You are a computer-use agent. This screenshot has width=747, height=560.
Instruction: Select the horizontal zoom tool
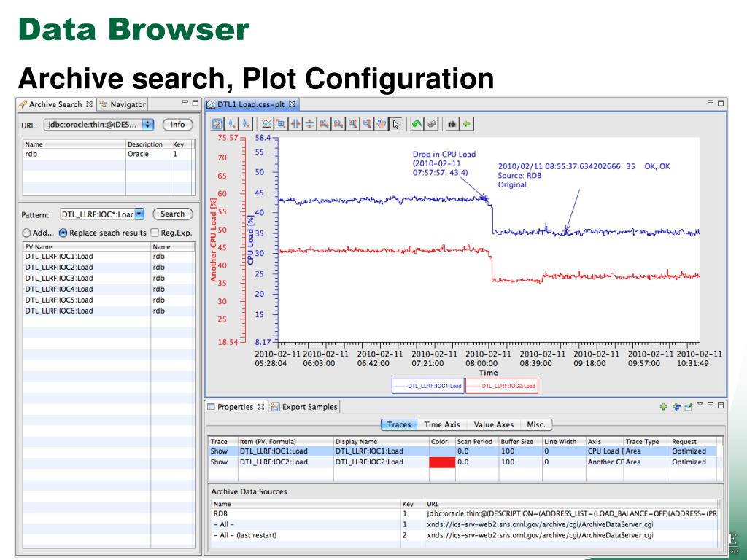pos(295,124)
